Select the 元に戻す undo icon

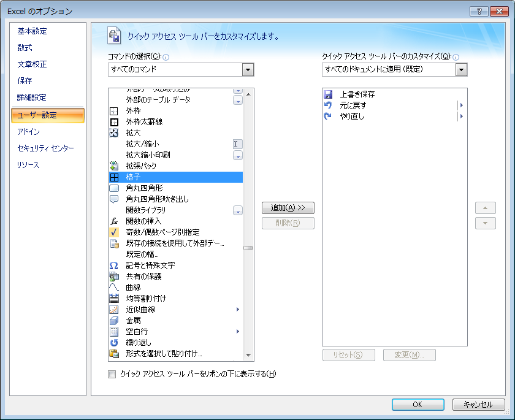[x=329, y=105]
